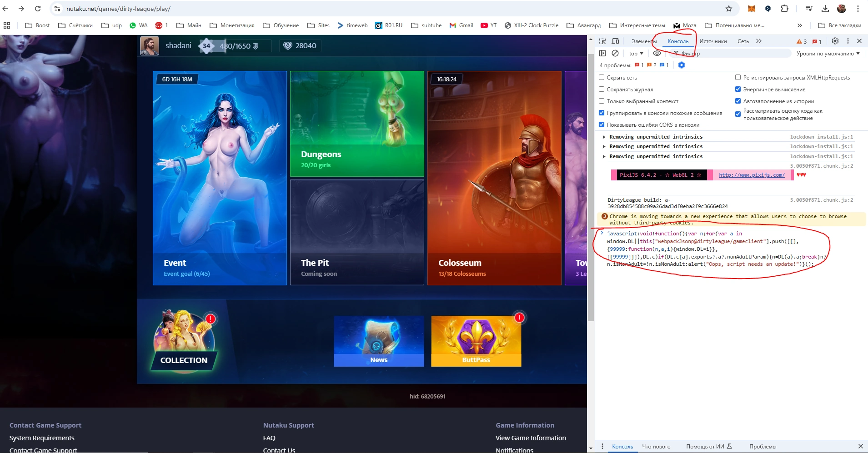Enable the 'Сохранять журнал' checkbox
The image size is (868, 453).
[x=602, y=89]
